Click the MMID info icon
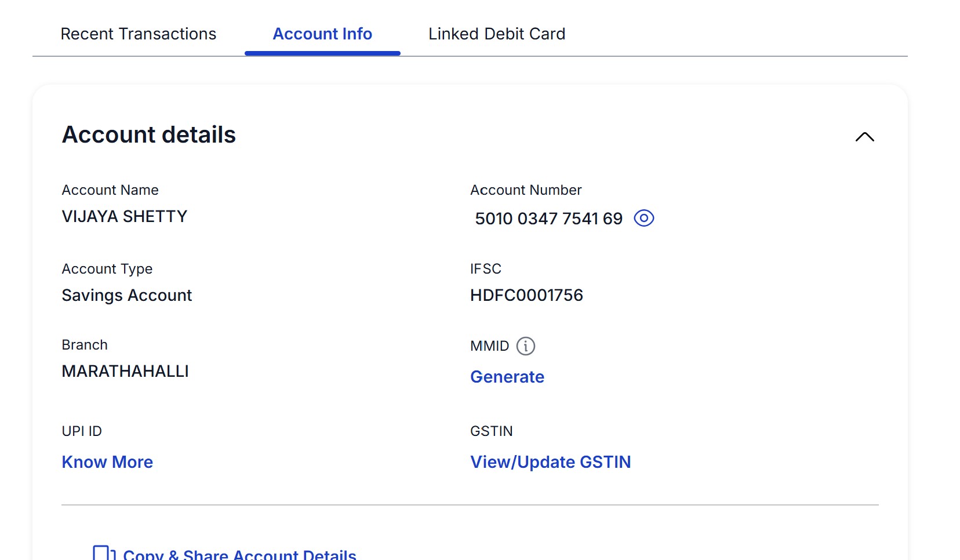This screenshot has width=960, height=560. (525, 346)
